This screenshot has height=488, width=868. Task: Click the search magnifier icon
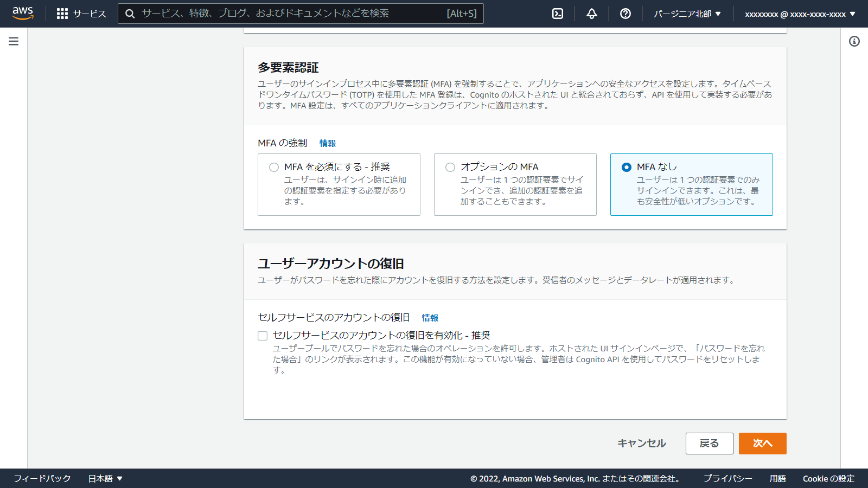click(x=130, y=13)
